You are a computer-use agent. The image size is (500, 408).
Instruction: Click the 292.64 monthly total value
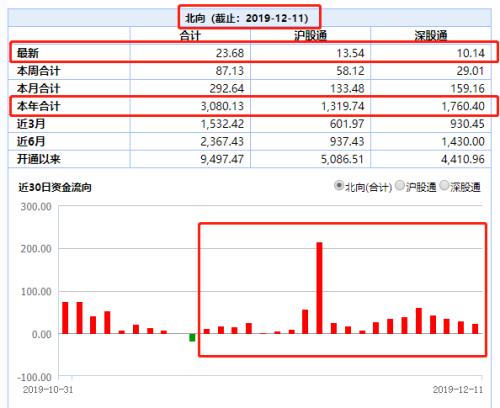tap(227, 88)
